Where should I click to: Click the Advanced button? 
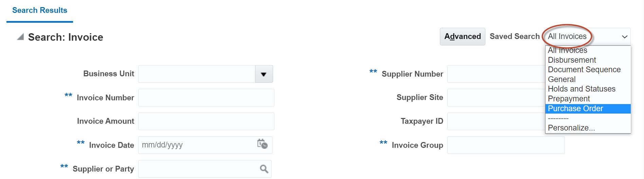[x=462, y=37]
